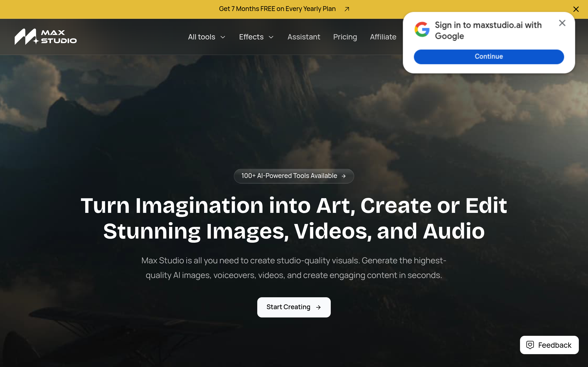Click the Start Creating button
Image resolution: width=588 pixels, height=367 pixels.
pos(294,307)
